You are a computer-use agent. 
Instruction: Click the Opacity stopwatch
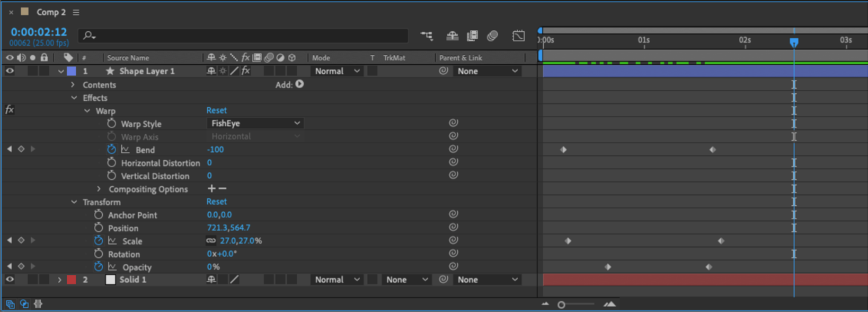click(x=99, y=266)
